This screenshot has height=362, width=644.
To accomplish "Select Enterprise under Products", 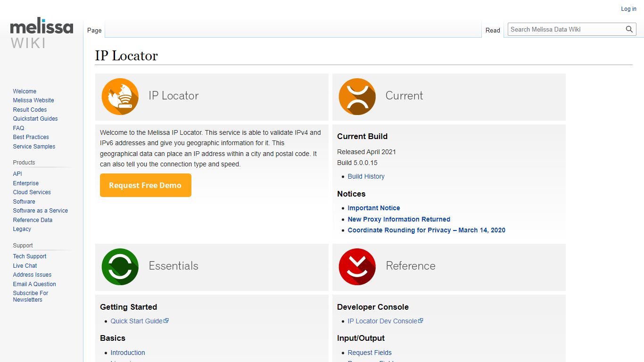I will click(26, 183).
